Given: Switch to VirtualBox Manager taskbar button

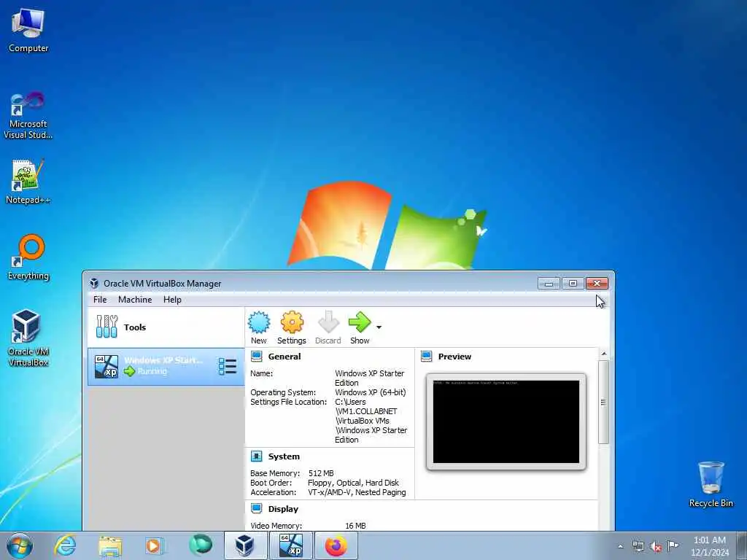Looking at the screenshot, I should tap(245, 545).
